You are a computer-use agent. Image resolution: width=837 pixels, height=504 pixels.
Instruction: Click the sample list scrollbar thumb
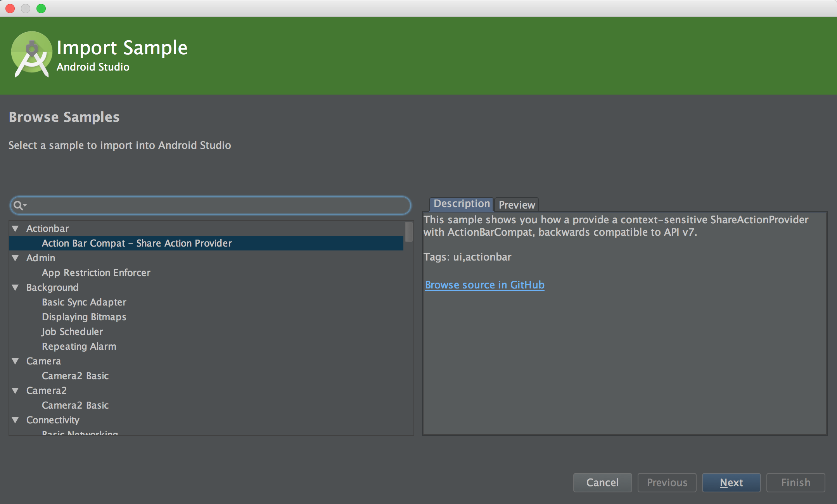click(x=409, y=231)
